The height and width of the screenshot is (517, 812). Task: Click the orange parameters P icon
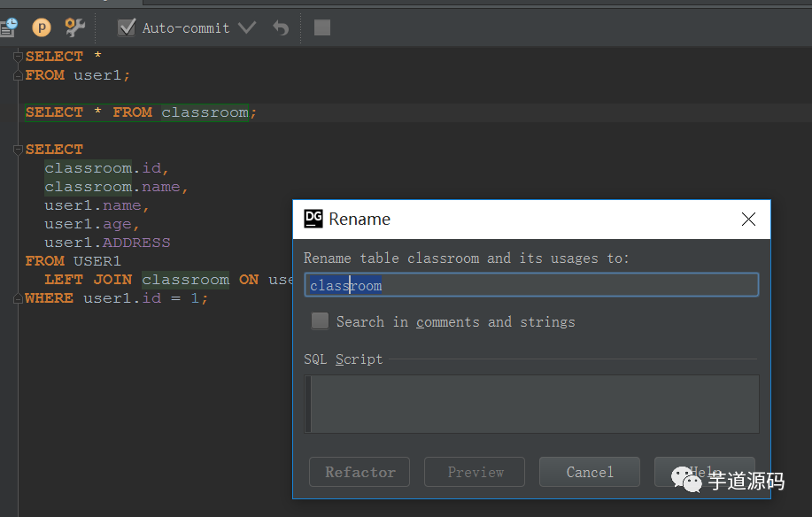pos(42,27)
